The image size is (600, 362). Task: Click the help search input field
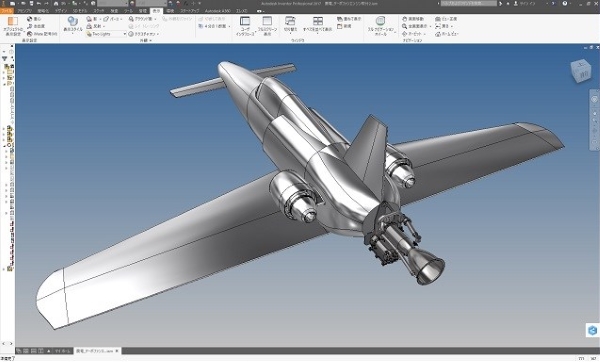pyautogui.click(x=468, y=3)
